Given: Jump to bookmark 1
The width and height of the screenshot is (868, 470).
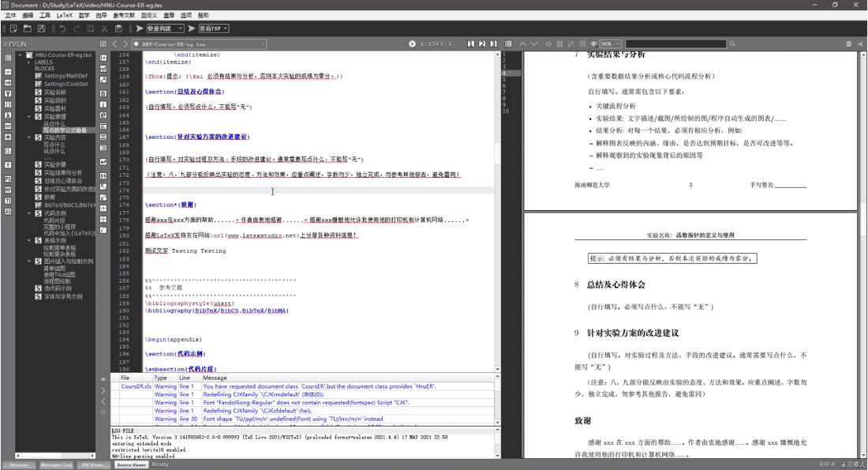Looking at the screenshot, I should pos(471,43).
